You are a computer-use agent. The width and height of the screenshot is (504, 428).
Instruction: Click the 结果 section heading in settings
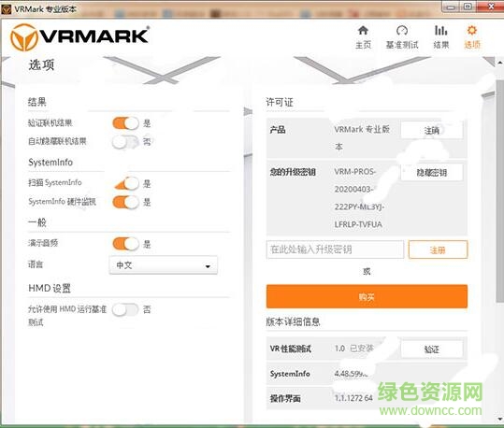coord(37,102)
